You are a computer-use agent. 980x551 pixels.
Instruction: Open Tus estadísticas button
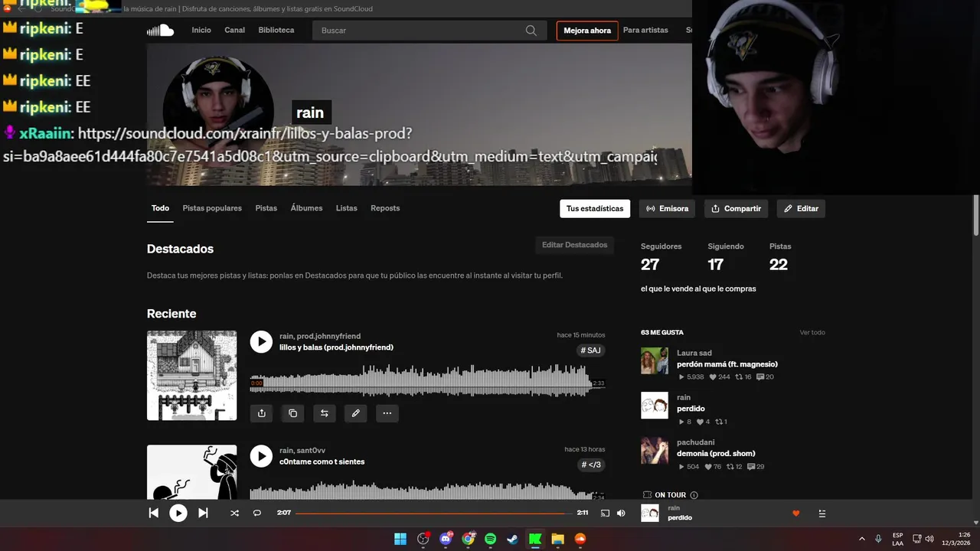595,208
